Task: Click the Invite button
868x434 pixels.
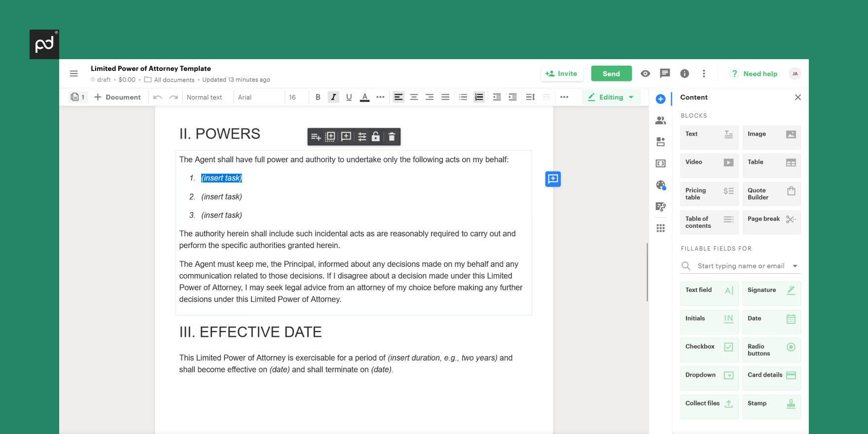Action: (562, 73)
